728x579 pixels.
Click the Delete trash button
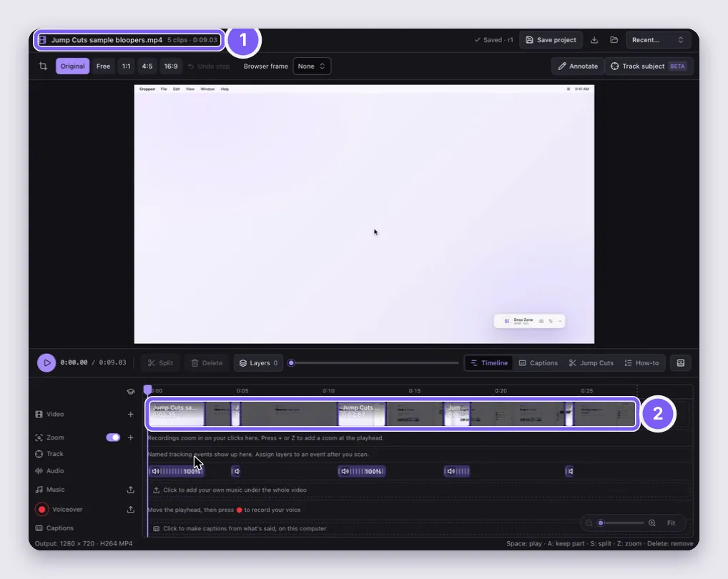point(207,363)
